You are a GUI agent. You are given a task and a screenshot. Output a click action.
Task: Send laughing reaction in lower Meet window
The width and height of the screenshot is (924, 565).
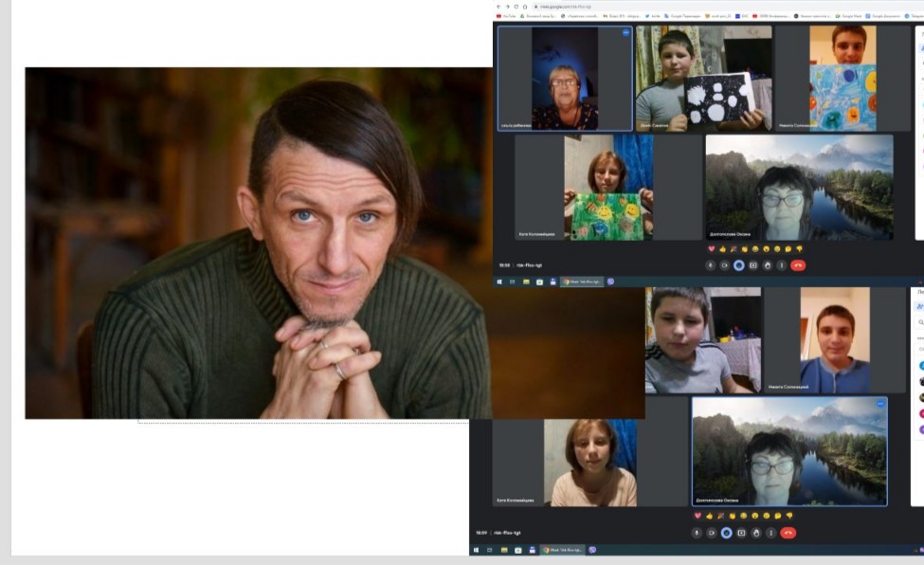(x=743, y=516)
